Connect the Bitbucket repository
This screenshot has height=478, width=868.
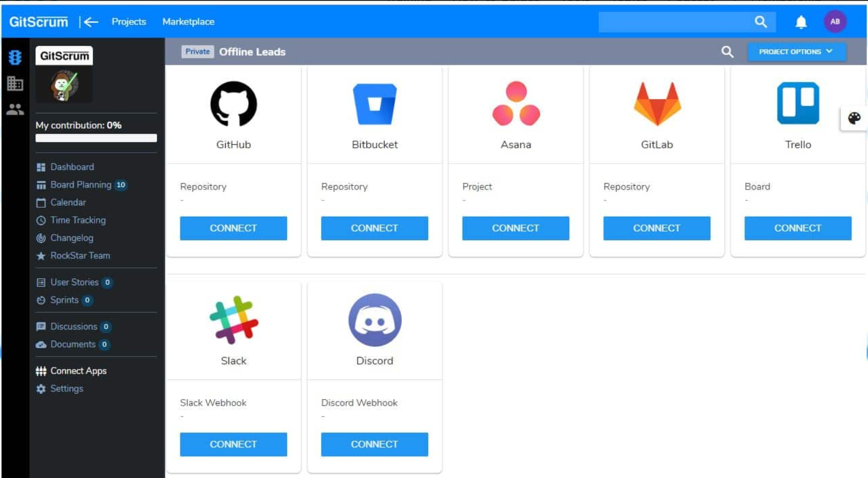(374, 228)
